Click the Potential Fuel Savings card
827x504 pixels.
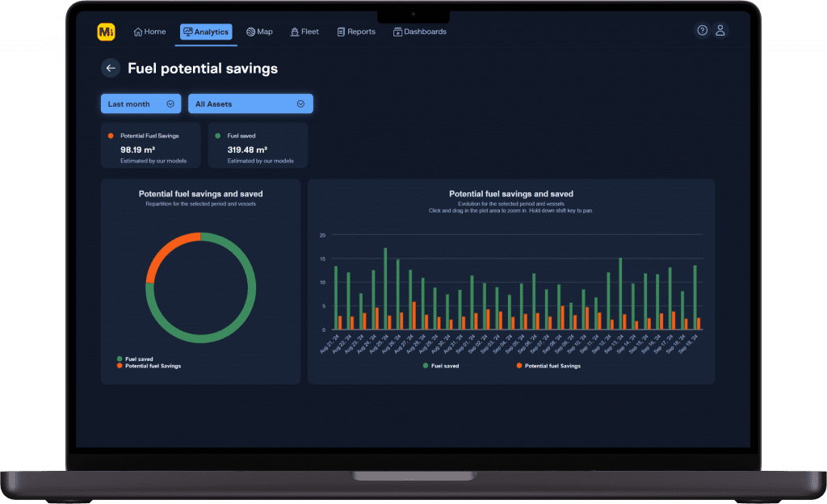pyautogui.click(x=151, y=146)
